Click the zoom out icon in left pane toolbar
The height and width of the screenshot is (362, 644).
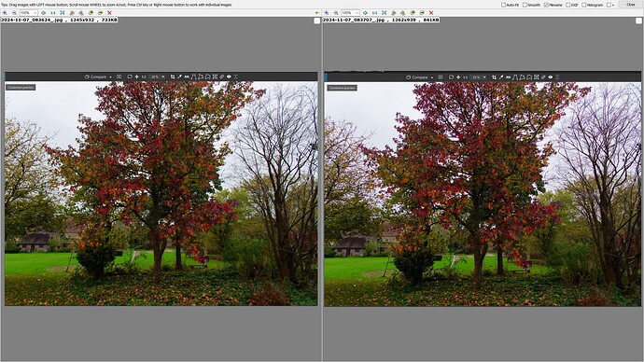pyautogui.click(x=14, y=13)
